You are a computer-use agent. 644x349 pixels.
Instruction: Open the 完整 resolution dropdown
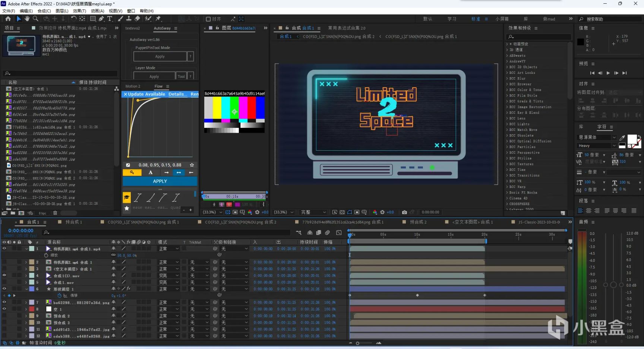(x=313, y=212)
